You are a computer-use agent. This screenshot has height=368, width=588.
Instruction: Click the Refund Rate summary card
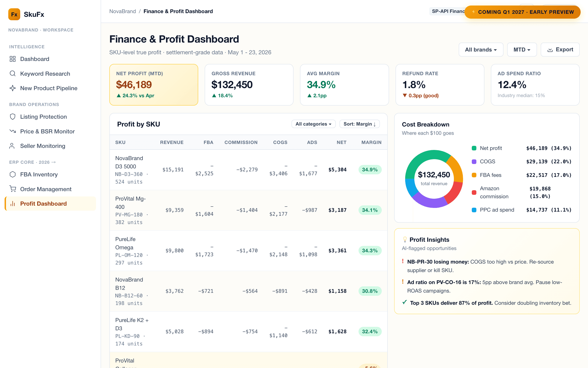coord(440,85)
